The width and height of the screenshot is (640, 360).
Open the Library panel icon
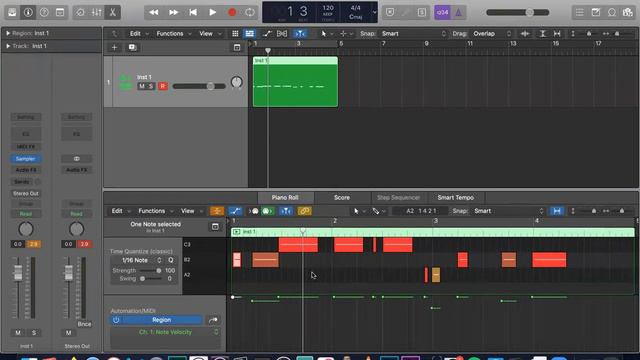12,12
